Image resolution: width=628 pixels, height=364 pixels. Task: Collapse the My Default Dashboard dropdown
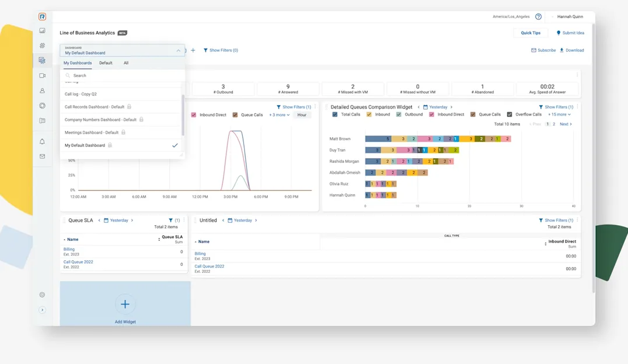(178, 51)
